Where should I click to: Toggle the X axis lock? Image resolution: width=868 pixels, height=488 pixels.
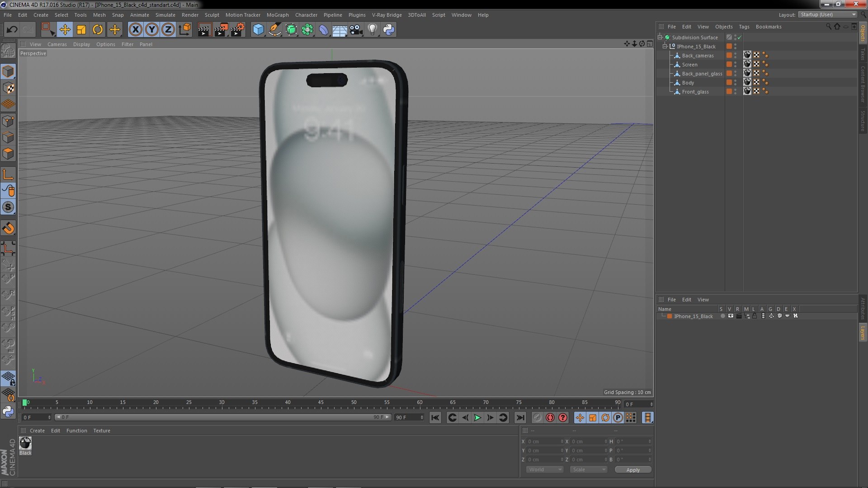[135, 30]
